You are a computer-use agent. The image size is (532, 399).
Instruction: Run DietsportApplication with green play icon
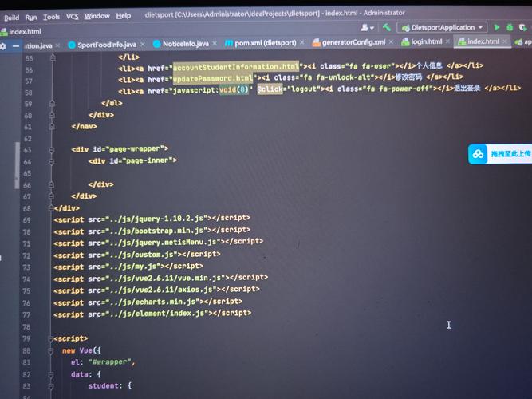pyautogui.click(x=498, y=27)
